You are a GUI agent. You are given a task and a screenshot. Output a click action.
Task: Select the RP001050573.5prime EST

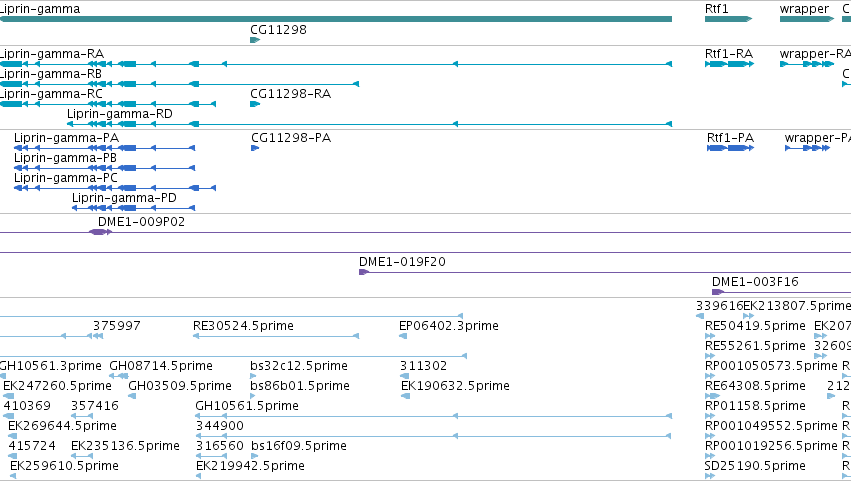pos(710,376)
